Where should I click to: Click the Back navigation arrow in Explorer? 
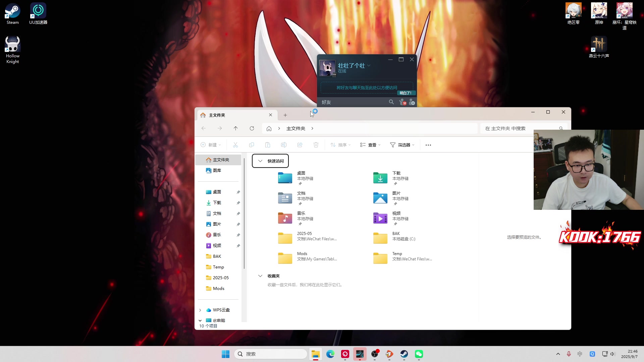coord(204,128)
